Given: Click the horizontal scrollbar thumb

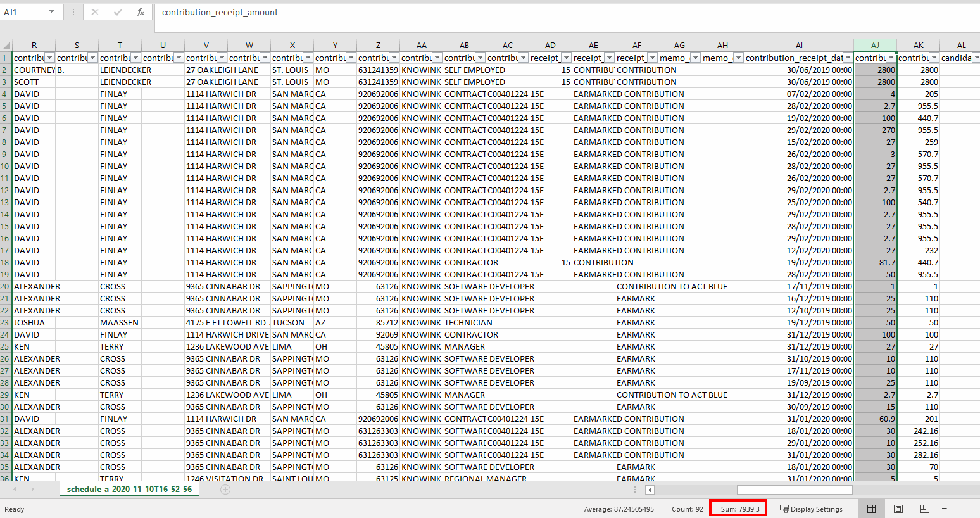Looking at the screenshot, I should [795, 490].
